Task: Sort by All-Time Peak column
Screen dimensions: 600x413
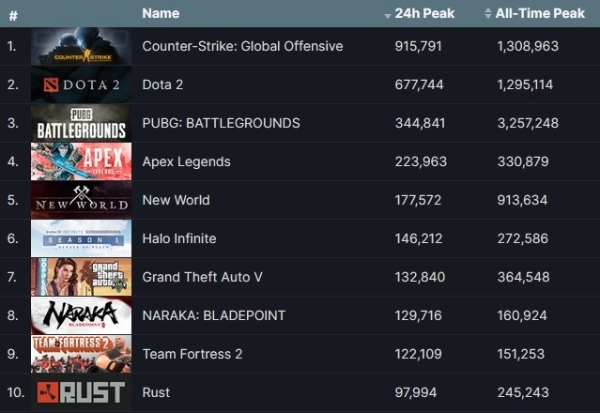Action: click(533, 14)
